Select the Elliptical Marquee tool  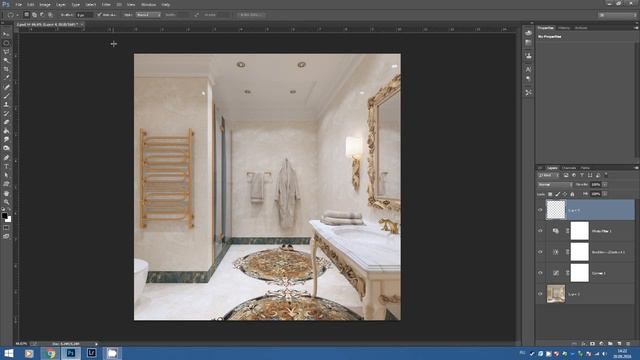[x=6, y=43]
